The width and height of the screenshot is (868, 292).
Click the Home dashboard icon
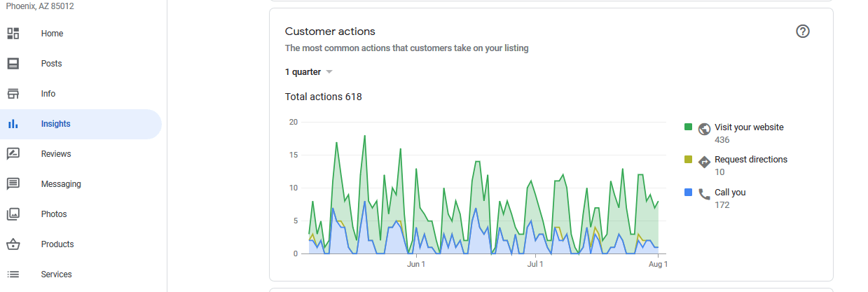(13, 34)
